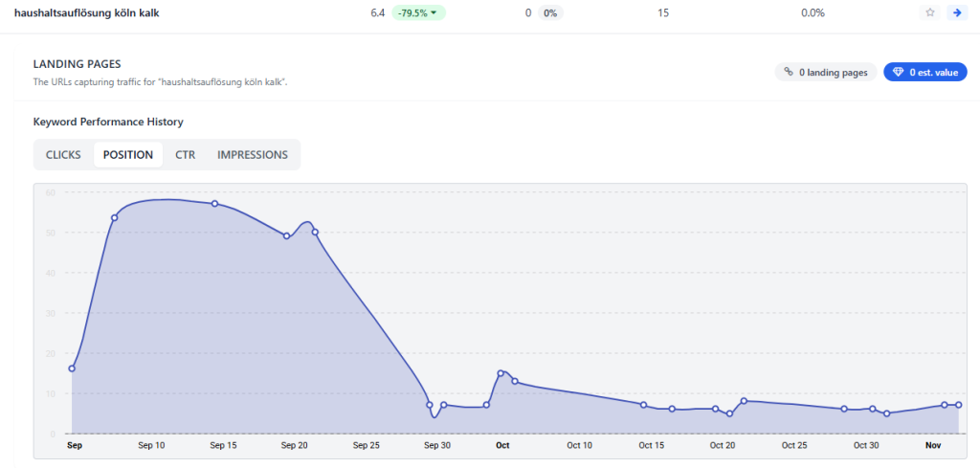Viewport: 980px width, 468px height.
Task: Click the Keyword Performance History heading
Action: tap(108, 123)
